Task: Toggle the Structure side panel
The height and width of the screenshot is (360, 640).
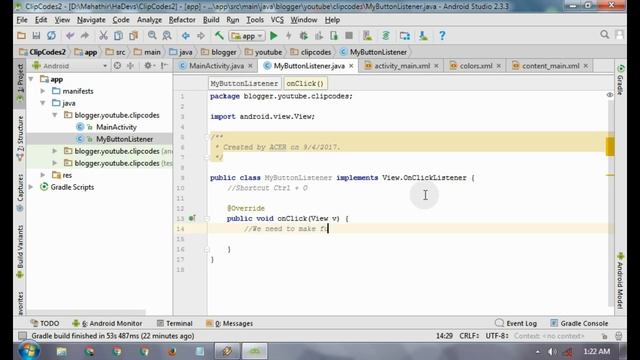Action: coord(20,138)
